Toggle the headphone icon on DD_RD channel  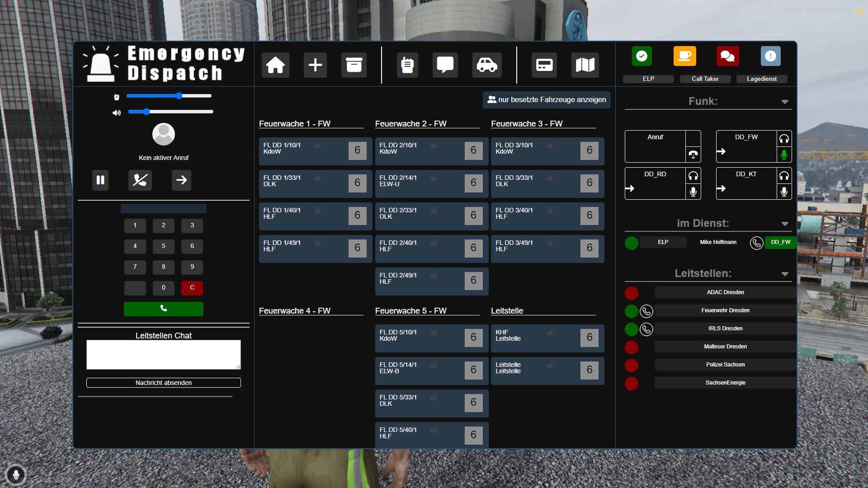pos(694,176)
